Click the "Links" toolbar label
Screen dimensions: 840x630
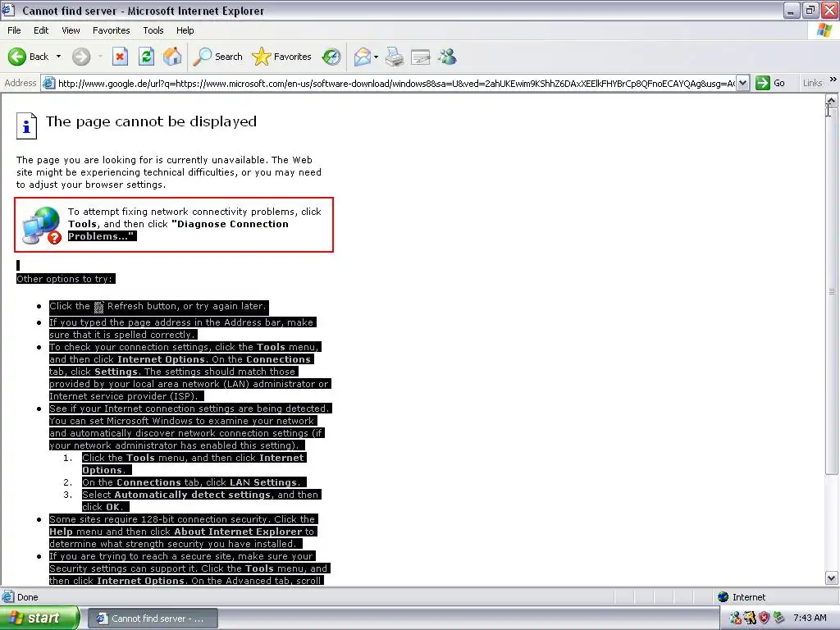click(x=812, y=83)
